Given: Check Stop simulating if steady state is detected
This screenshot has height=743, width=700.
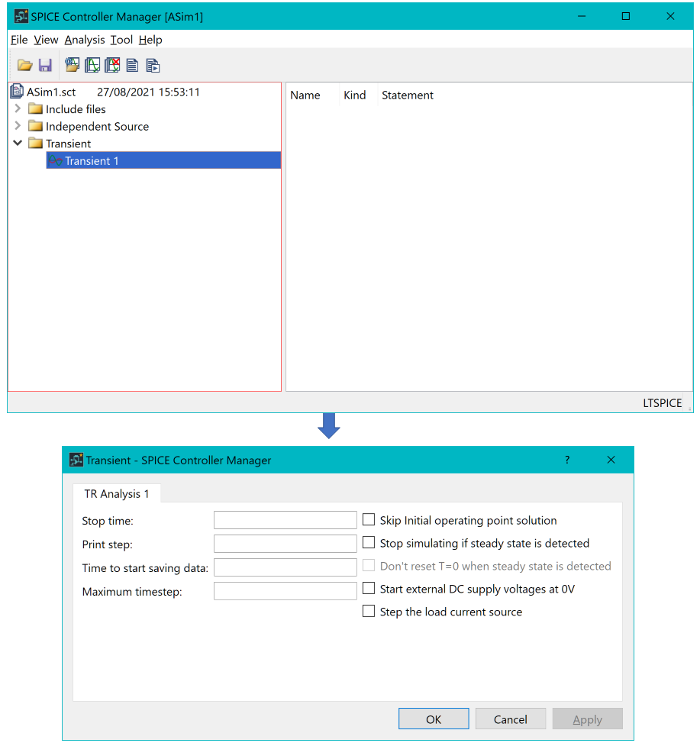Looking at the screenshot, I should coord(369,543).
